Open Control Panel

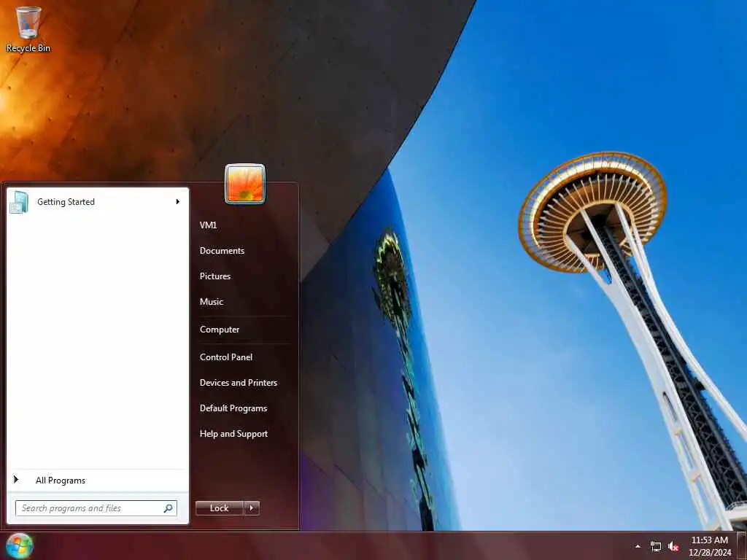pos(226,357)
